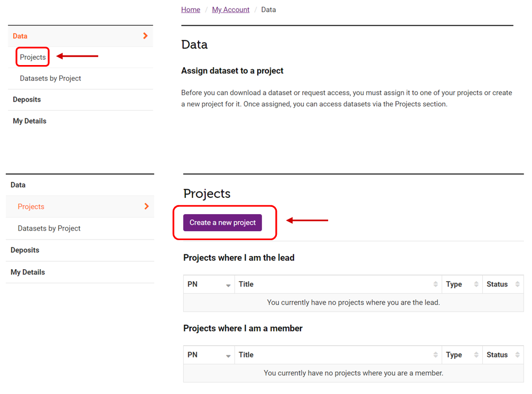Click the orange chevron beside upper Data
Screen dimensions: 532x394
pos(145,35)
